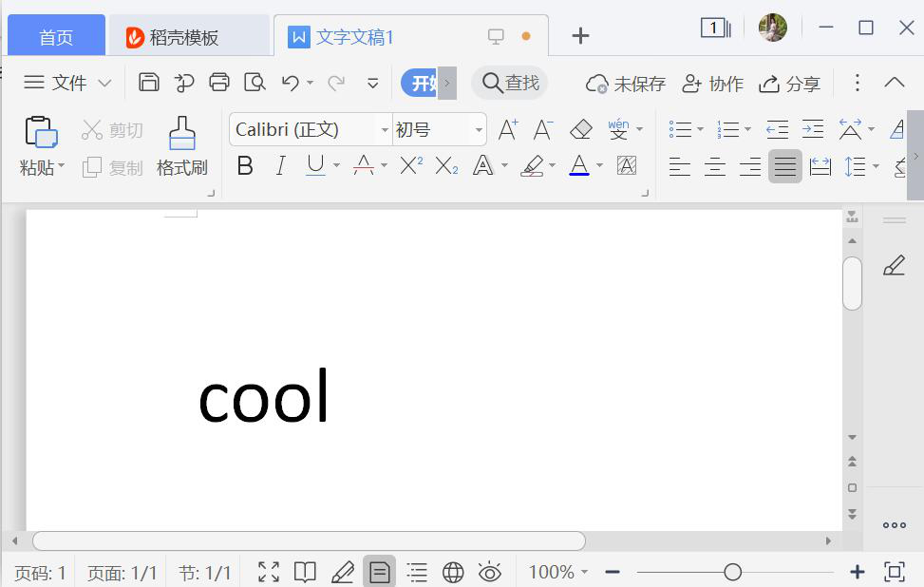Decrease font size with A- icon
This screenshot has width=924, height=587.
tap(543, 130)
